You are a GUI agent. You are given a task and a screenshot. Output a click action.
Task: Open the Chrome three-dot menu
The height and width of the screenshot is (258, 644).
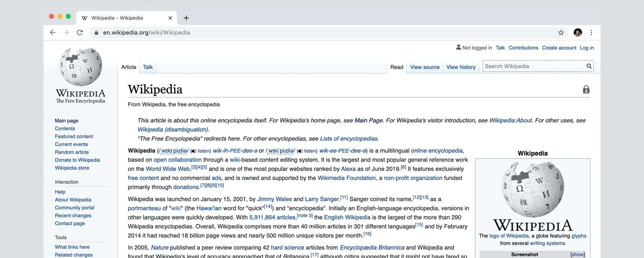coord(591,33)
